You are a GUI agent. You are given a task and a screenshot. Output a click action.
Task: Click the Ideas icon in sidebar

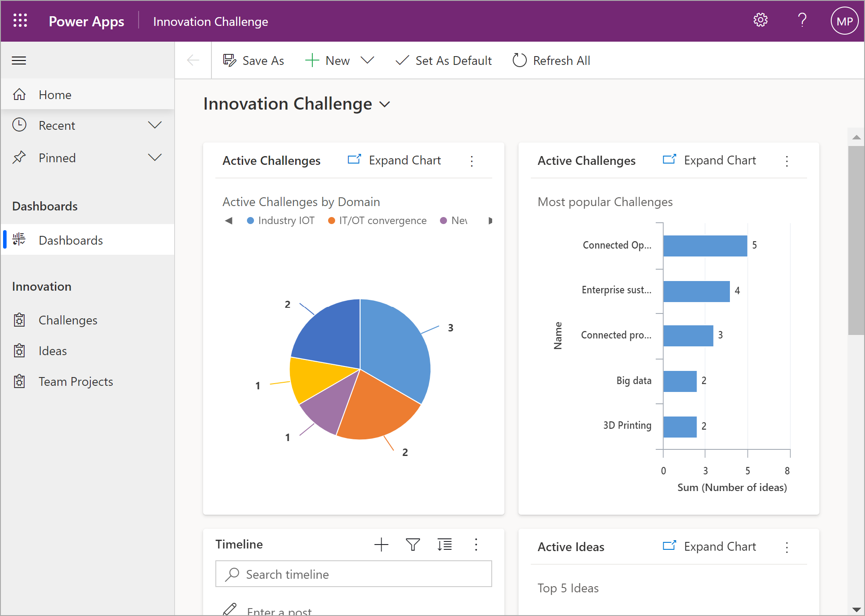coord(20,350)
